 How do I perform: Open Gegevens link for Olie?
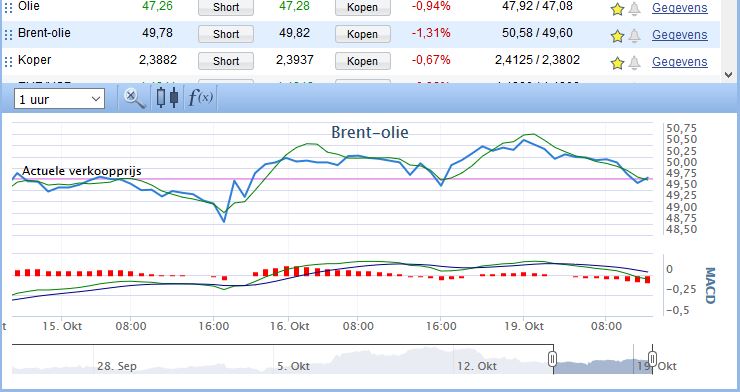[x=680, y=8]
